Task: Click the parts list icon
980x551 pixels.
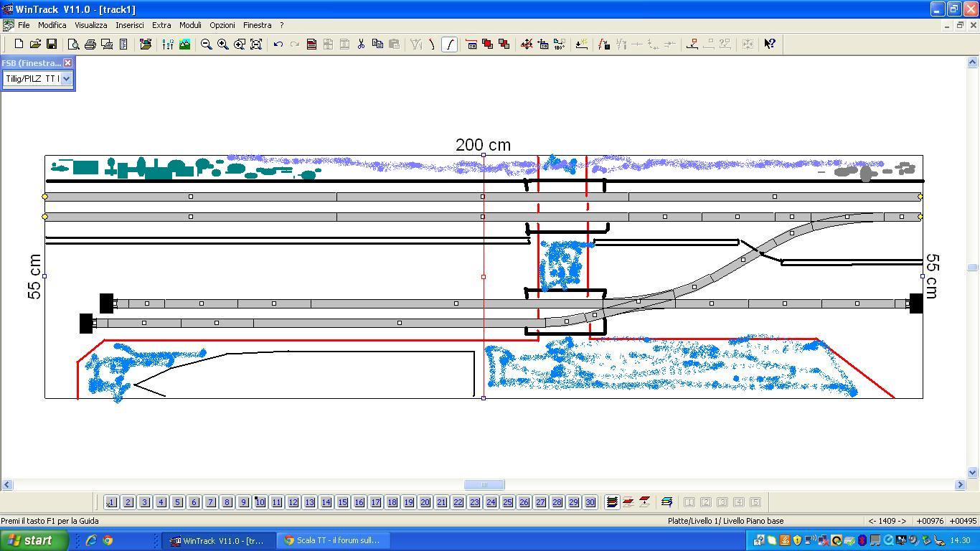Action: coord(123,44)
